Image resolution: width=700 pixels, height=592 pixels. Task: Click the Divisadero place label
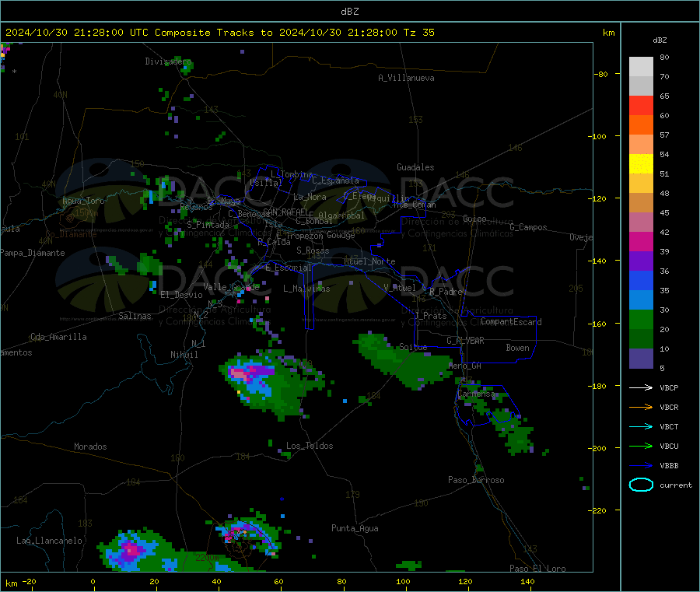tap(168, 61)
